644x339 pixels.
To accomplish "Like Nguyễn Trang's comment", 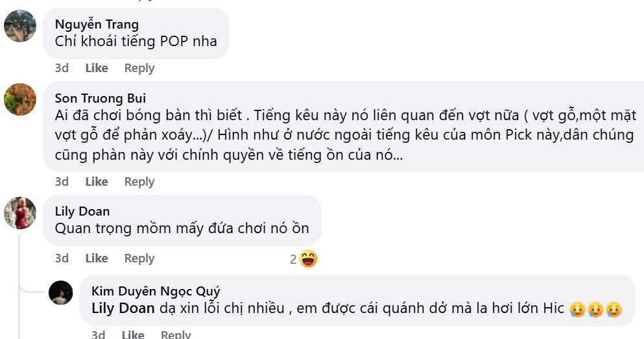I will pos(97,68).
